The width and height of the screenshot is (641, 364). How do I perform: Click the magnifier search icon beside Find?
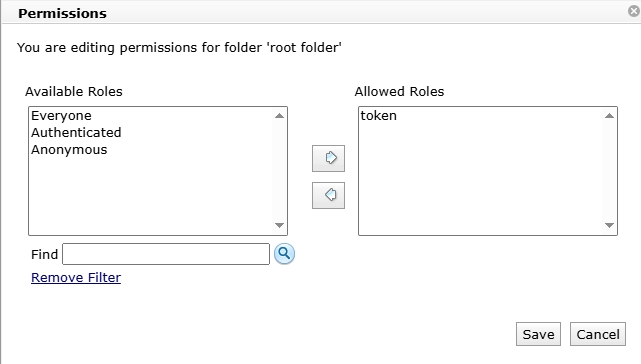pos(284,254)
